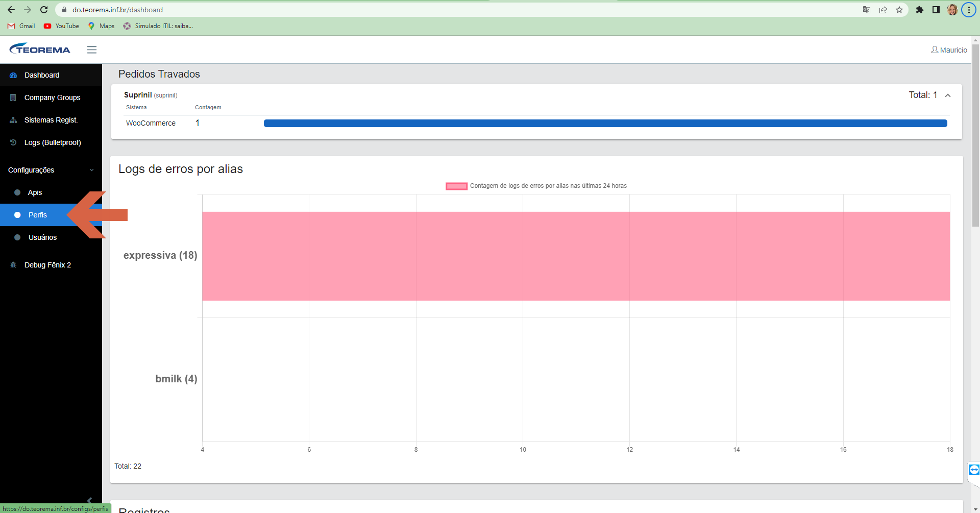The height and width of the screenshot is (513, 980).
Task: Open the Gmail bookmark
Action: coord(21,26)
